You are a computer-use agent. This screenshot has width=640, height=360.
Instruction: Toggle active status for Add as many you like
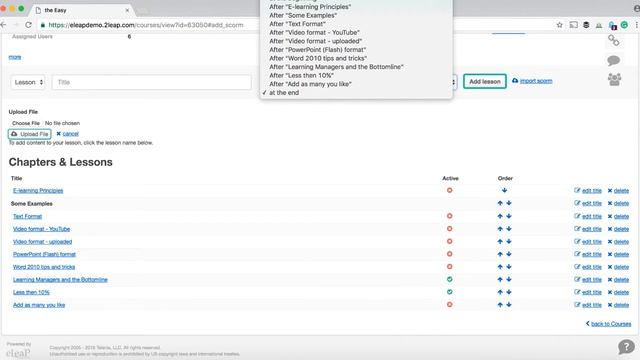point(449,304)
